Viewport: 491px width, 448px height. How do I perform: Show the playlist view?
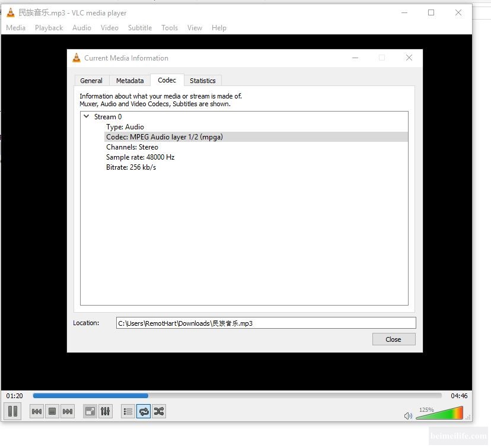[x=127, y=411]
